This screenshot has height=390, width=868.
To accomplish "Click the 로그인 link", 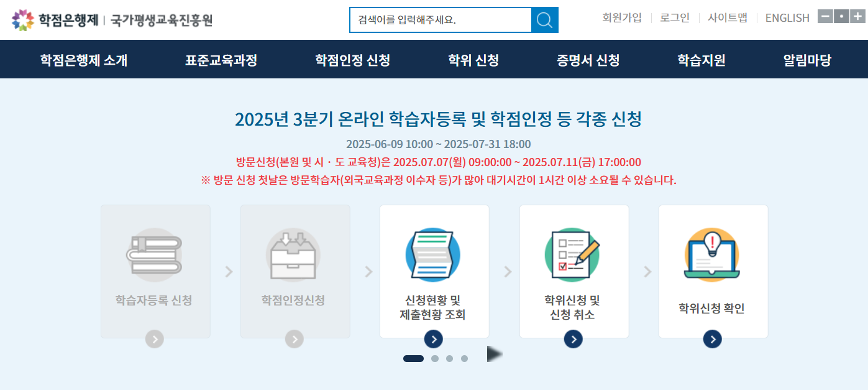I will 674,17.
